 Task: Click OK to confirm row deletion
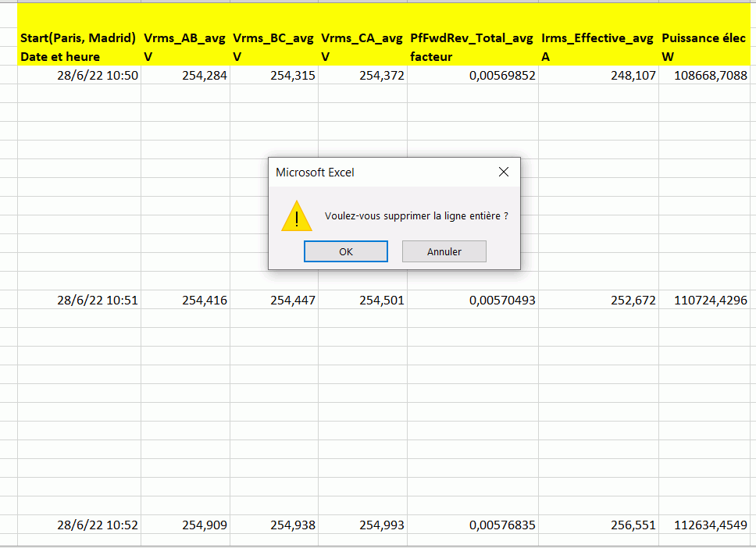click(345, 251)
